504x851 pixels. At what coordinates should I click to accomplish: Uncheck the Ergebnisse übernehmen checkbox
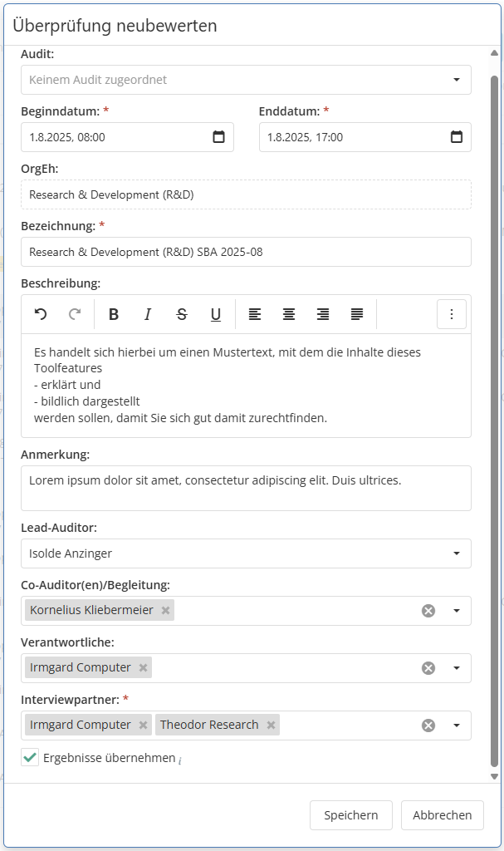[31, 757]
